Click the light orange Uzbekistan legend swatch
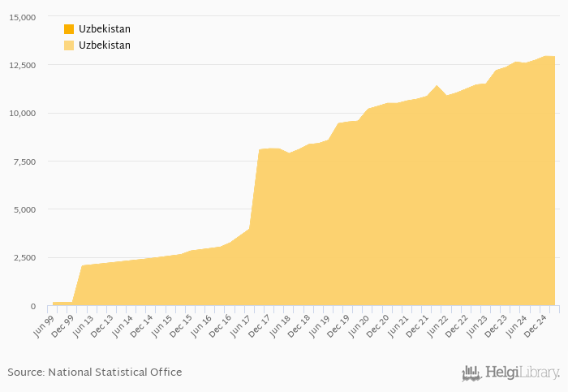Screen dimensions: 568x392 tap(69, 45)
